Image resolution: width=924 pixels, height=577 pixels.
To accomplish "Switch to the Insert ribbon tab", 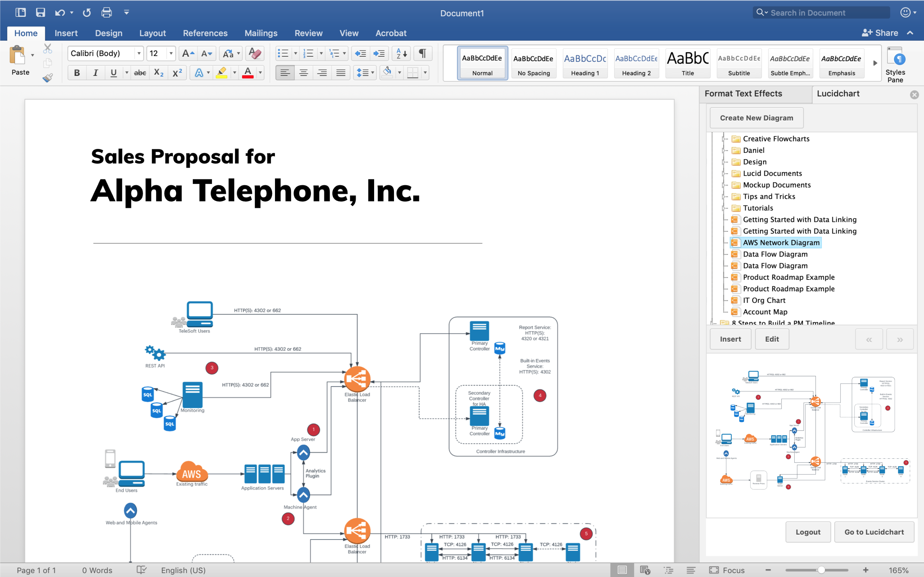I will click(x=66, y=33).
